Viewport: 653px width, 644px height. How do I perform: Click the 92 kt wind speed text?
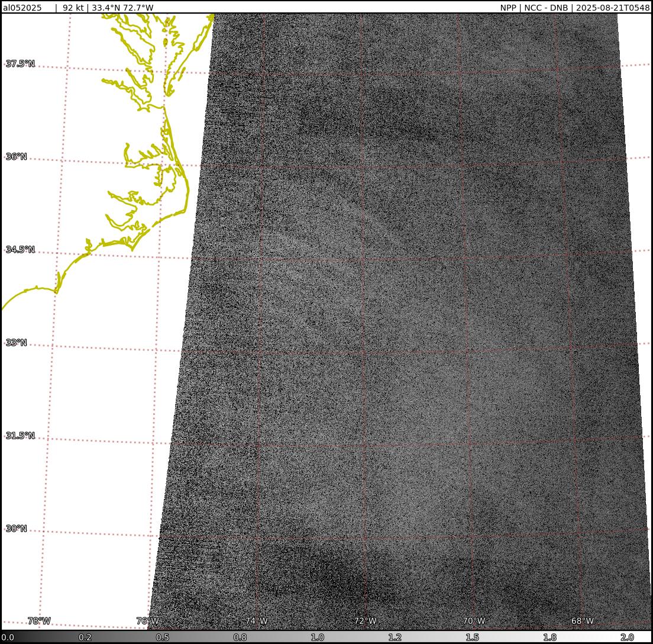[73, 8]
